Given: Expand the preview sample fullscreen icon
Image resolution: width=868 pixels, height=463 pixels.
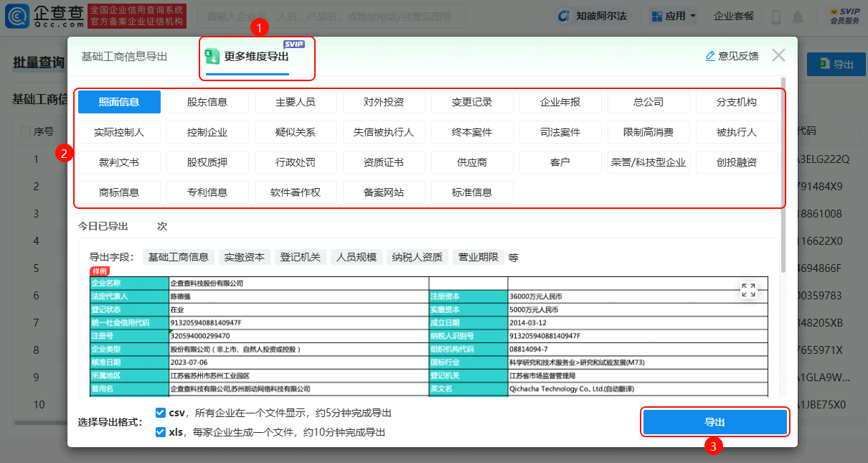Looking at the screenshot, I should tap(748, 290).
